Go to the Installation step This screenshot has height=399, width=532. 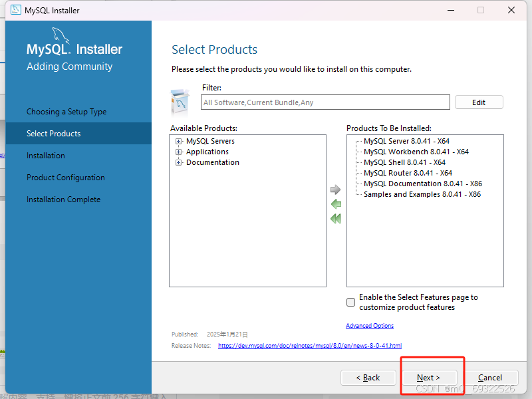tap(46, 156)
